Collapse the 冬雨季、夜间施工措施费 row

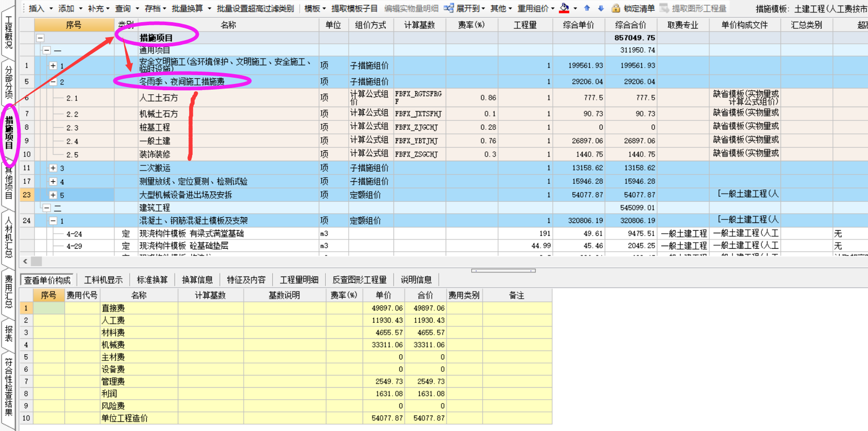click(53, 82)
